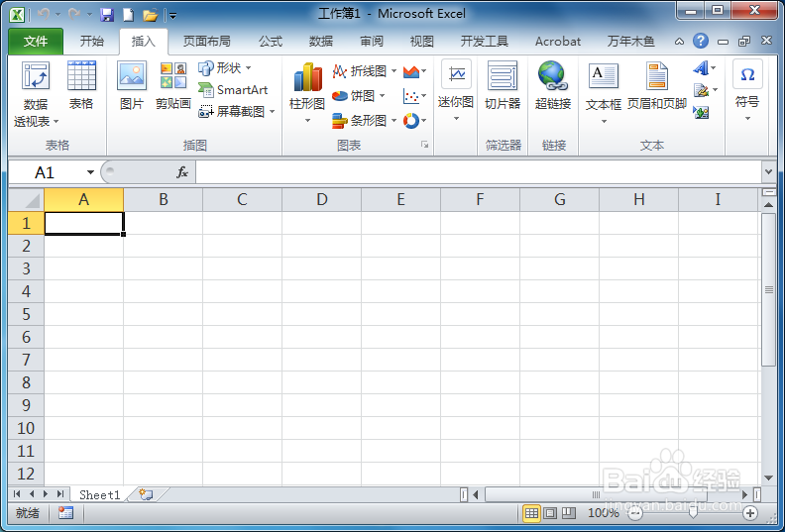Insert a picture with 图片 icon
This screenshot has width=785, height=532.
132,76
